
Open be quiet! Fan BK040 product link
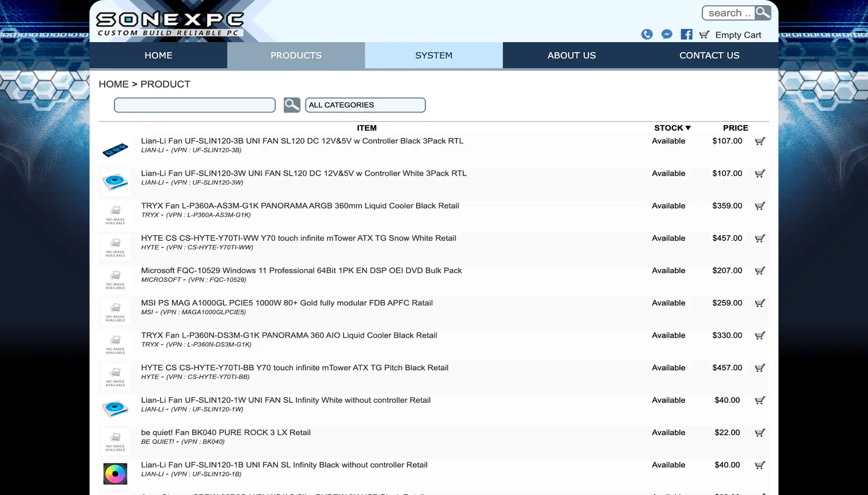226,432
